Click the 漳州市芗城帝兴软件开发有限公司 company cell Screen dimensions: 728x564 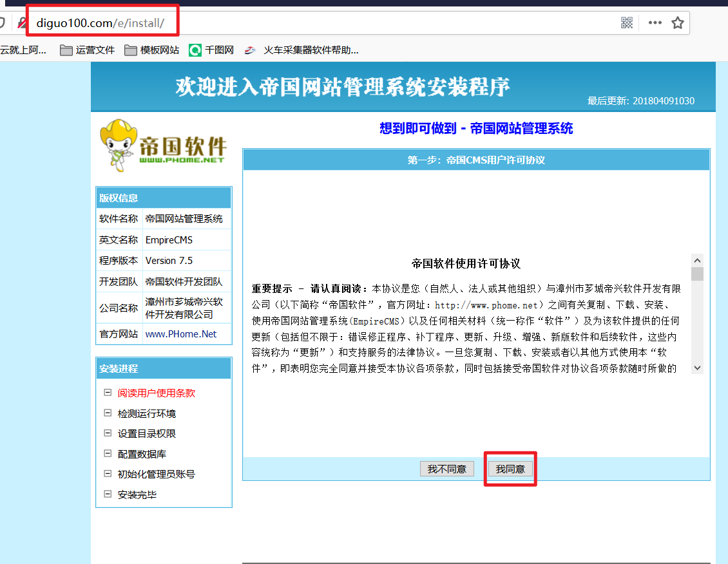click(x=187, y=308)
